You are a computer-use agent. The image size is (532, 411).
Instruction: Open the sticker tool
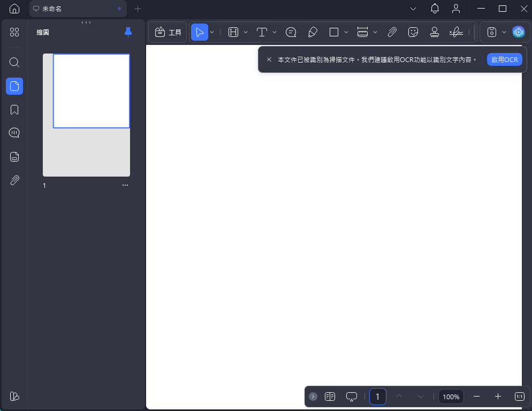(413, 32)
